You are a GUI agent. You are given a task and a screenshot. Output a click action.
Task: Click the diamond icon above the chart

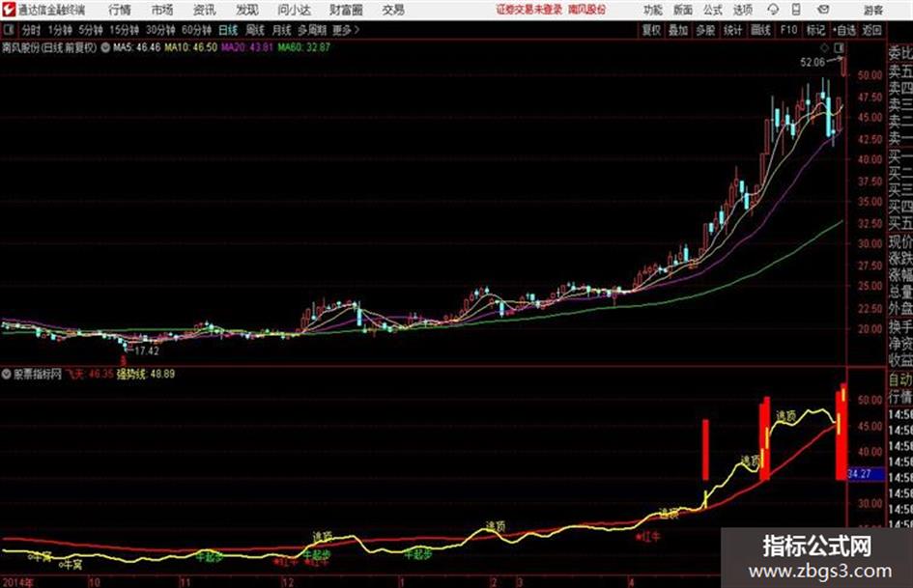pyautogui.click(x=824, y=47)
